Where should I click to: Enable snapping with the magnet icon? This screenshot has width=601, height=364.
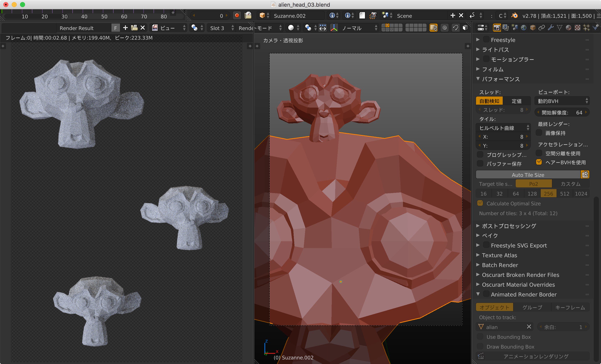coord(455,28)
